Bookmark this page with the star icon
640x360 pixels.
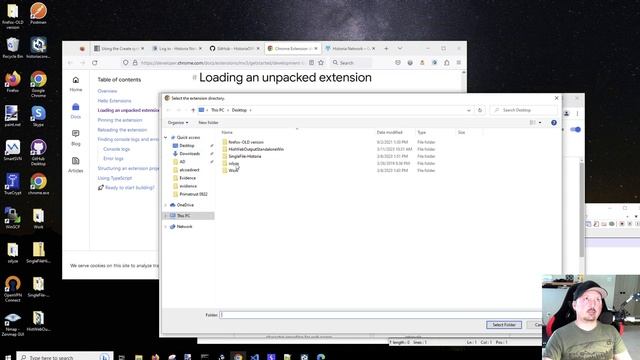click(x=321, y=63)
